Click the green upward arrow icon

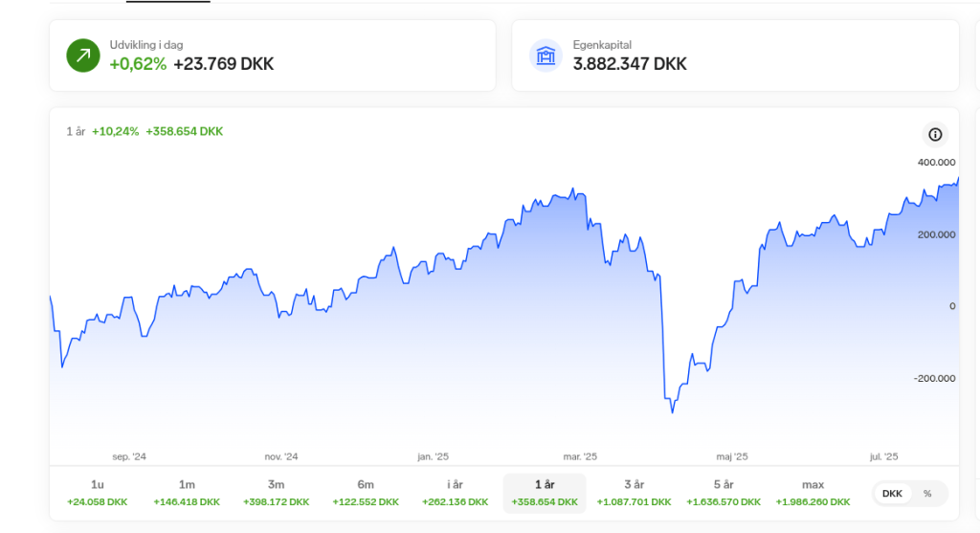coord(83,56)
